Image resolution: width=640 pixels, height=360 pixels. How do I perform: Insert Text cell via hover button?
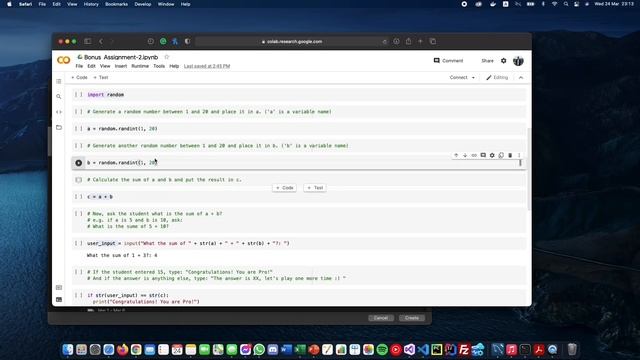(x=315, y=188)
